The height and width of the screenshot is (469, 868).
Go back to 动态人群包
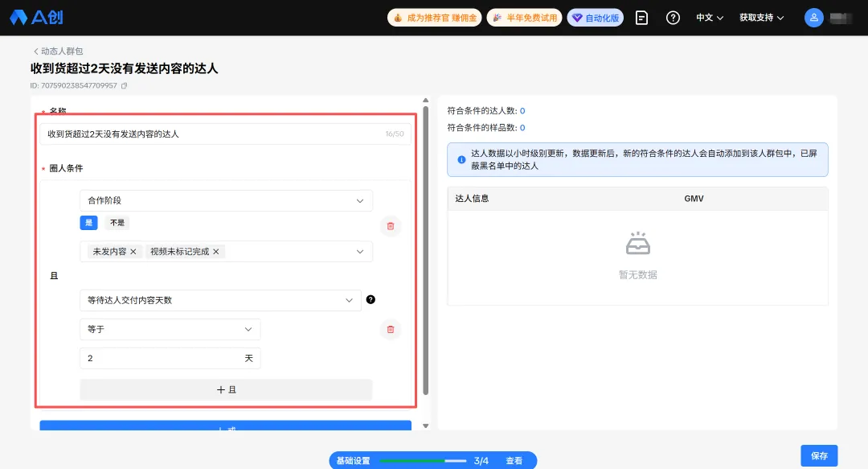point(58,51)
